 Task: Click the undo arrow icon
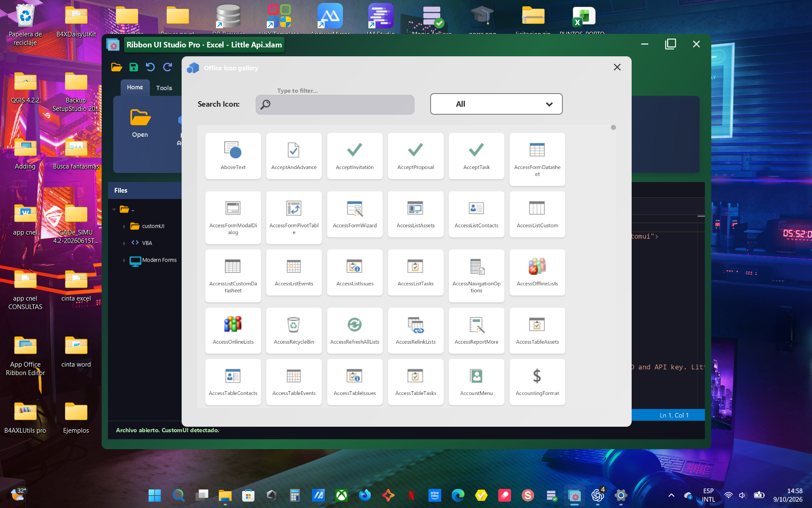tap(150, 67)
